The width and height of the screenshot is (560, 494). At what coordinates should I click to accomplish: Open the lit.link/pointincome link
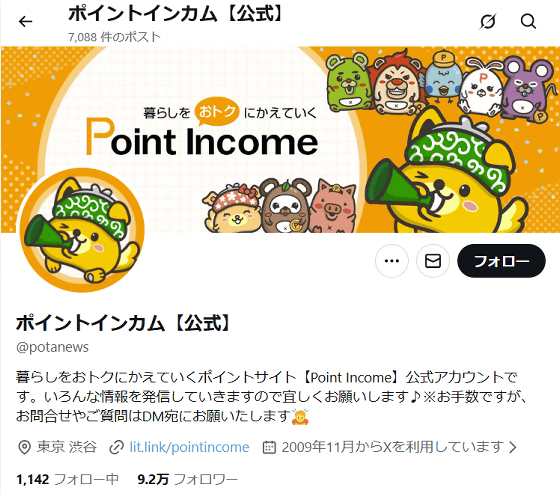point(189,447)
